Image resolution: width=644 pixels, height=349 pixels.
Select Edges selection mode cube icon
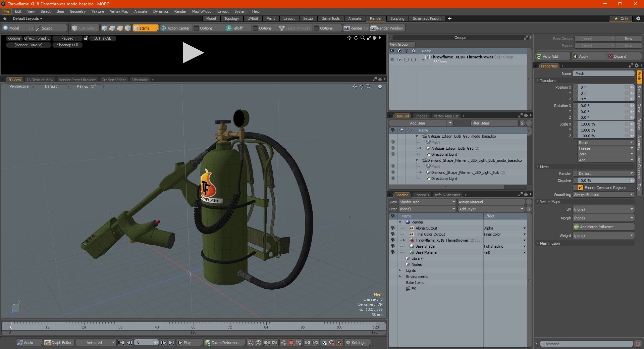pos(112,28)
